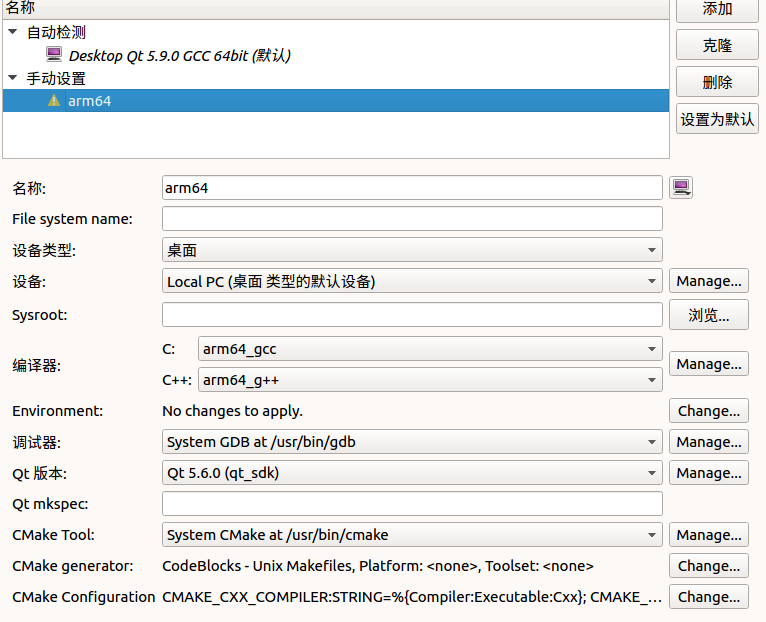Click 浏览 button for Sysroot
This screenshot has width=766, height=622.
coord(709,315)
